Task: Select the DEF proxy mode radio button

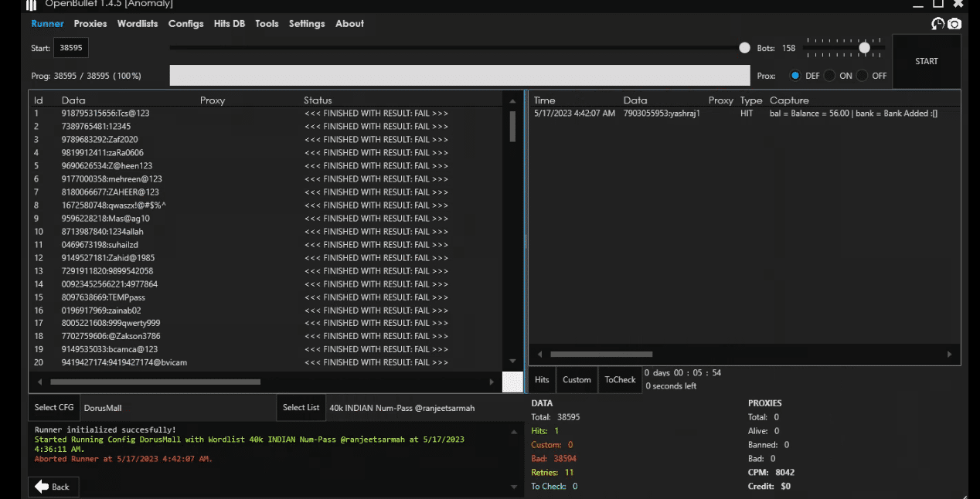Action: coord(795,76)
